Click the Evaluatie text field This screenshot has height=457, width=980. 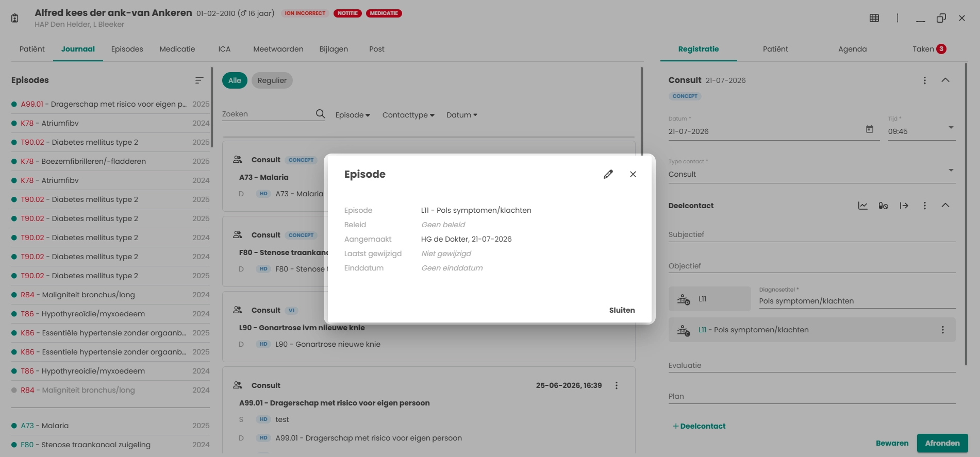point(812,365)
